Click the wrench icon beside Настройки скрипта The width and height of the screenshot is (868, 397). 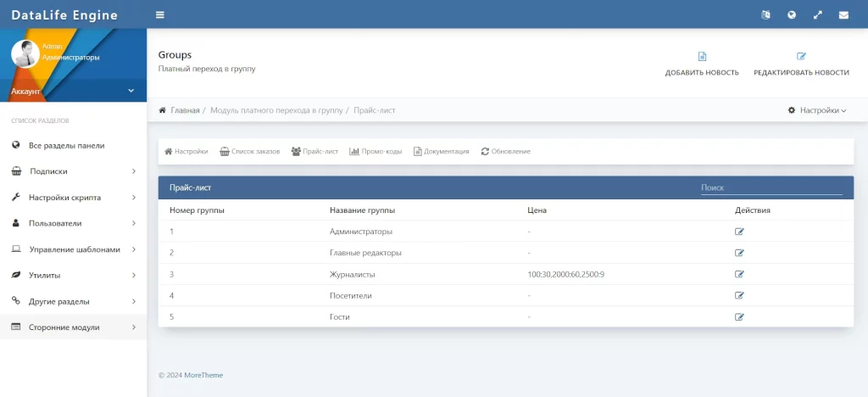tap(16, 197)
